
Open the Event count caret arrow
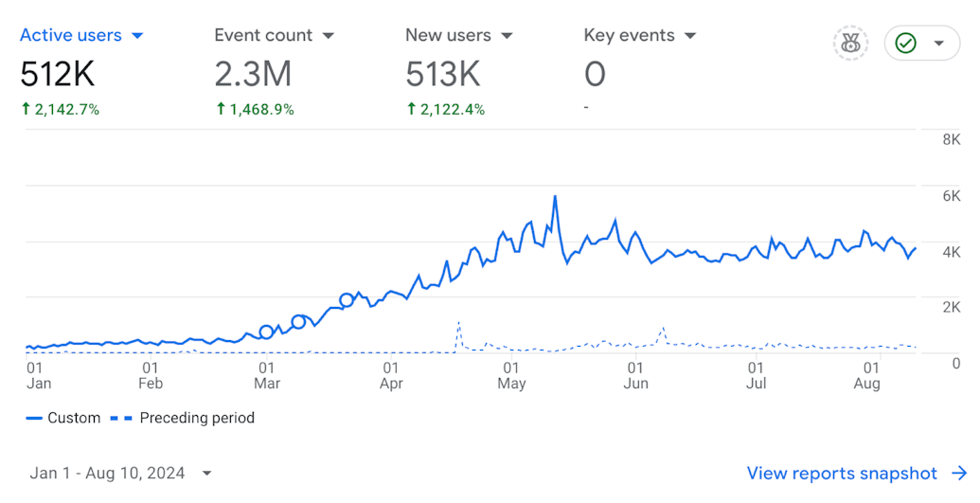pos(329,36)
